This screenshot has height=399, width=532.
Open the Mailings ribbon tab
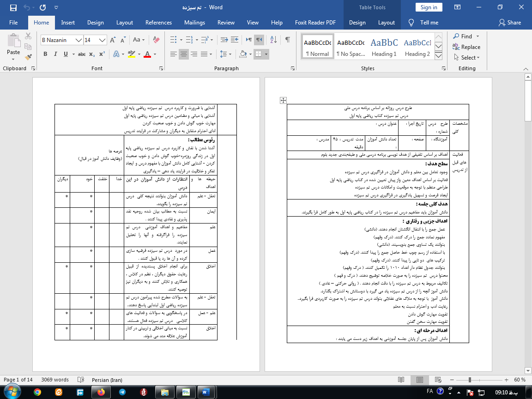point(194,23)
